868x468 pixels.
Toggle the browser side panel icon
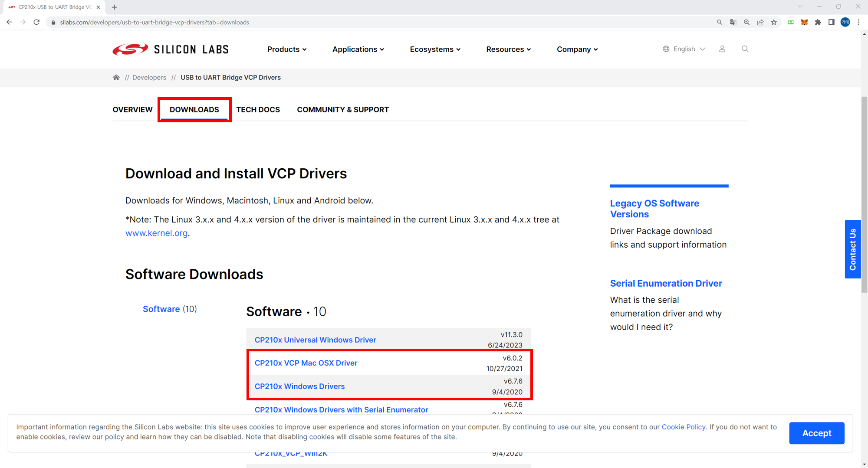tap(832, 22)
